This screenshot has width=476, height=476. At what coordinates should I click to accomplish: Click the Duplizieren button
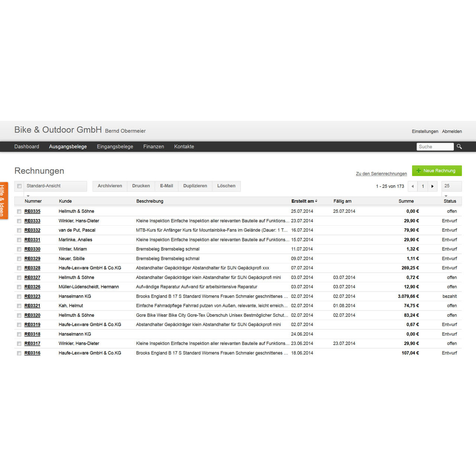195,186
